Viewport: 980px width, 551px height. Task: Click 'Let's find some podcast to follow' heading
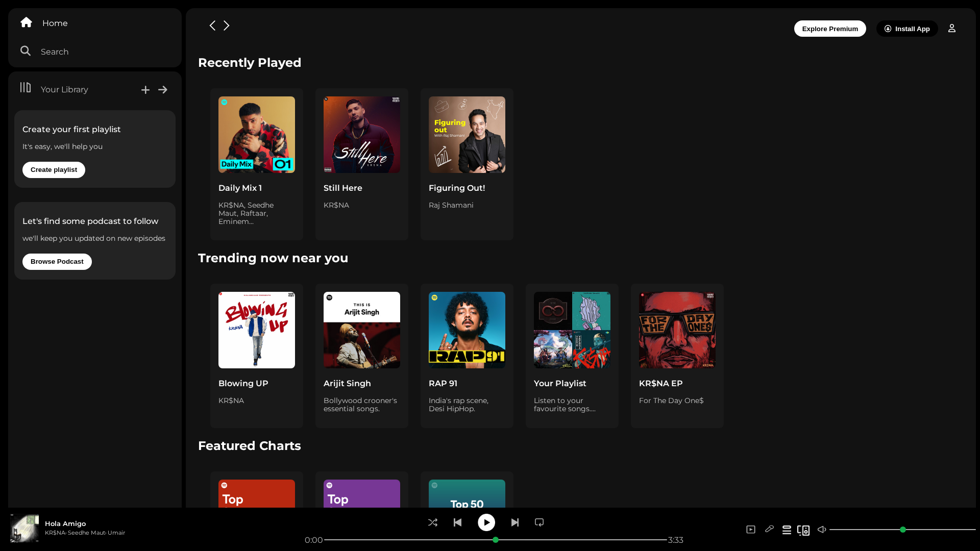pos(90,221)
